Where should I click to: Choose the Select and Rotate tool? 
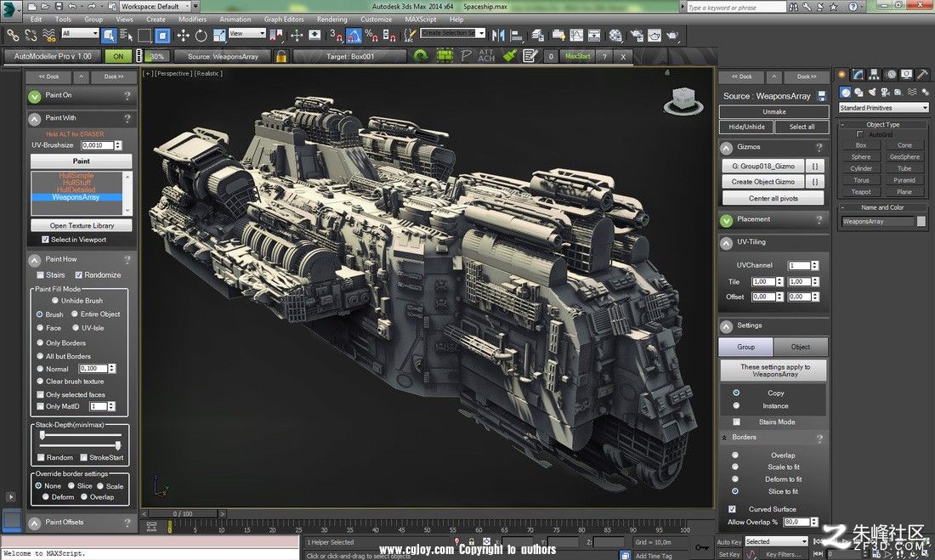[x=201, y=36]
